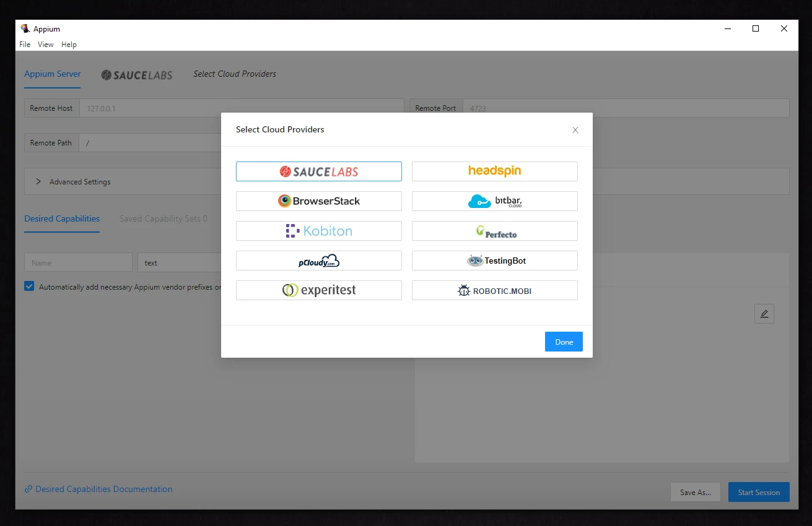The image size is (812, 526).
Task: Open the Saved Capability Sets tab
Action: click(164, 219)
